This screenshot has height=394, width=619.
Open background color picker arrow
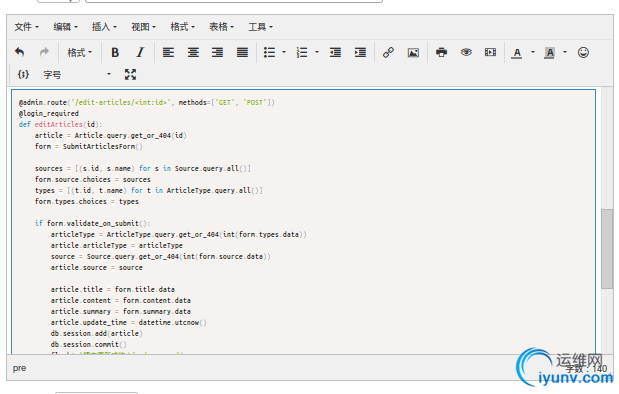565,52
